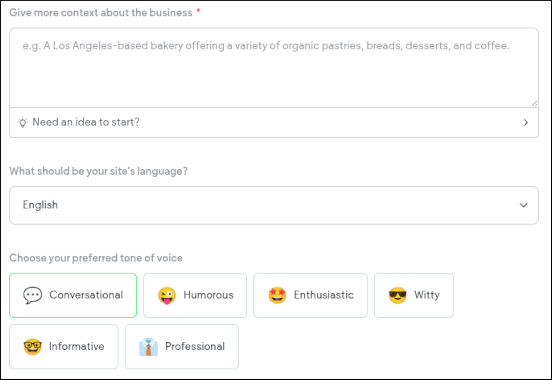Click the winking tongue Humorous emoji
The image size is (552, 380).
tap(167, 295)
